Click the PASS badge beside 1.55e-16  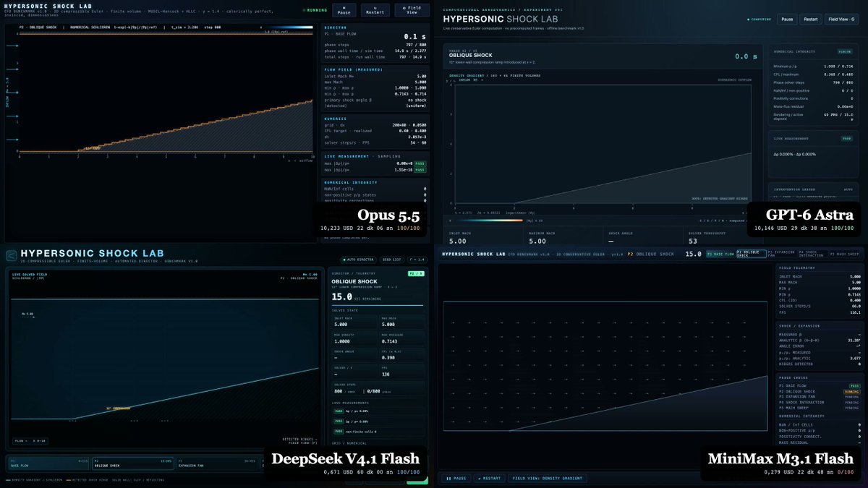point(420,169)
